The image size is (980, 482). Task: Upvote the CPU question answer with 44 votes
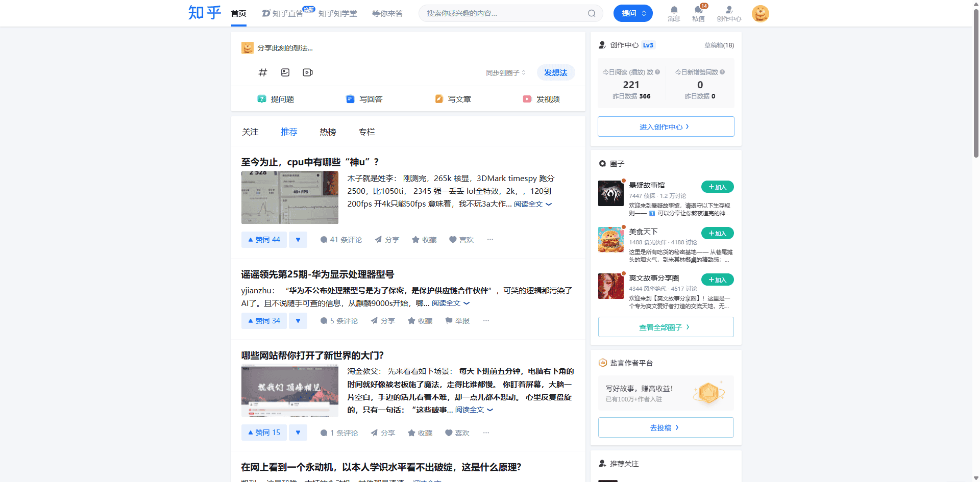264,240
